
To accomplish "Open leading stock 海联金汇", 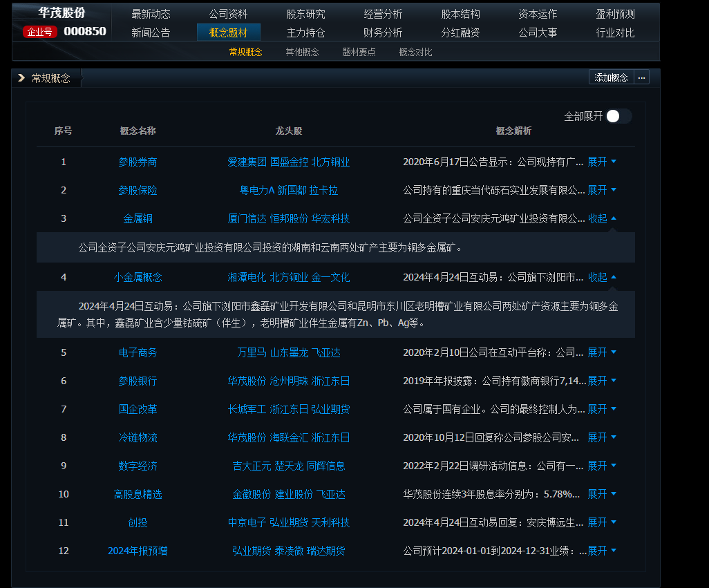I will (290, 437).
